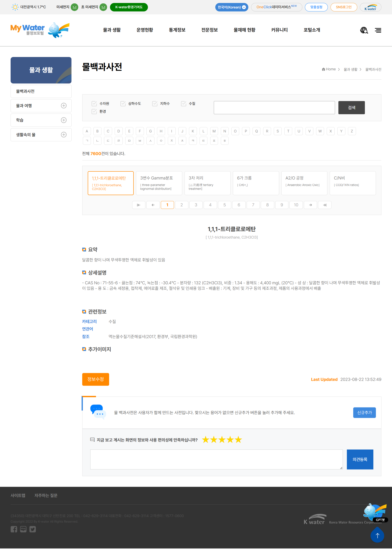This screenshot has height=549, width=392.
Task: Click the next page arrow
Action: [x=310, y=205]
